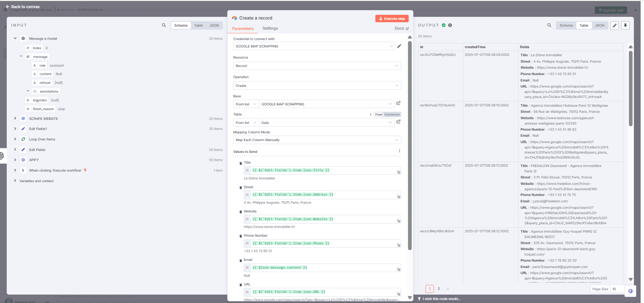Click the Upgrade now button

[611, 10]
